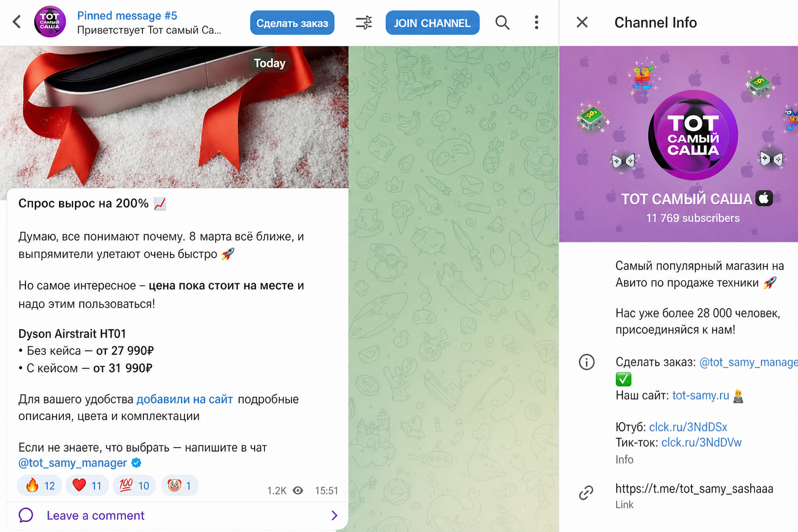The width and height of the screenshot is (798, 532).
Task: Add the clown reaction with count 1
Action: pos(180,486)
